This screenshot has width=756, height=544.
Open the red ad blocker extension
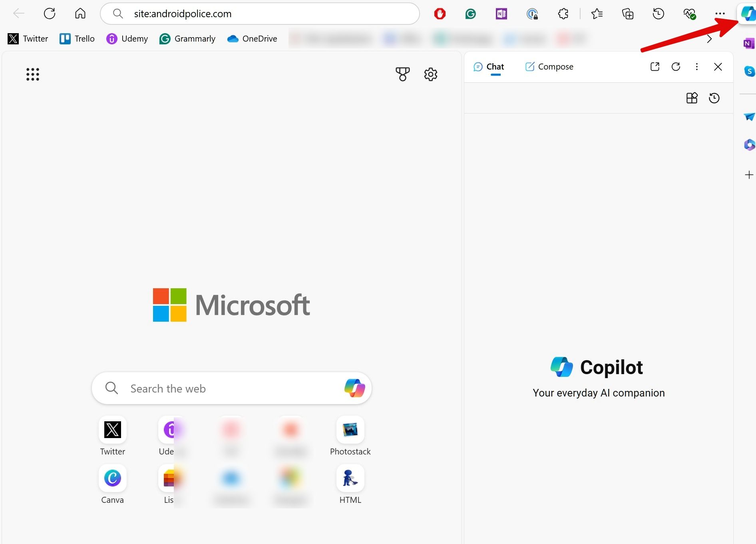[440, 14]
